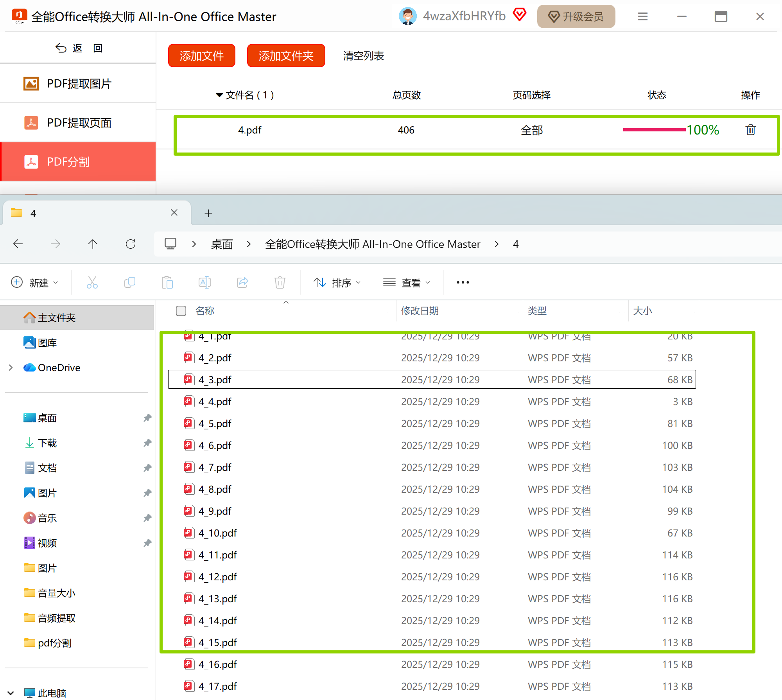
Task: Click the trash icon for 4.pdf
Action: [750, 130]
